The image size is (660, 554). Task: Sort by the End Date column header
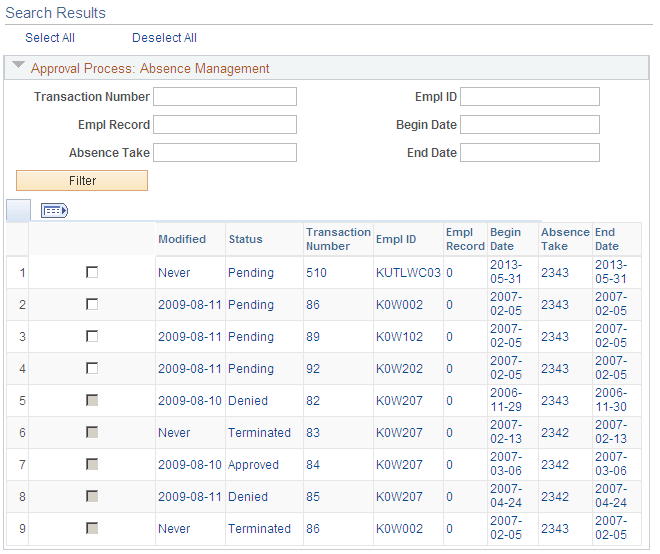coord(607,239)
